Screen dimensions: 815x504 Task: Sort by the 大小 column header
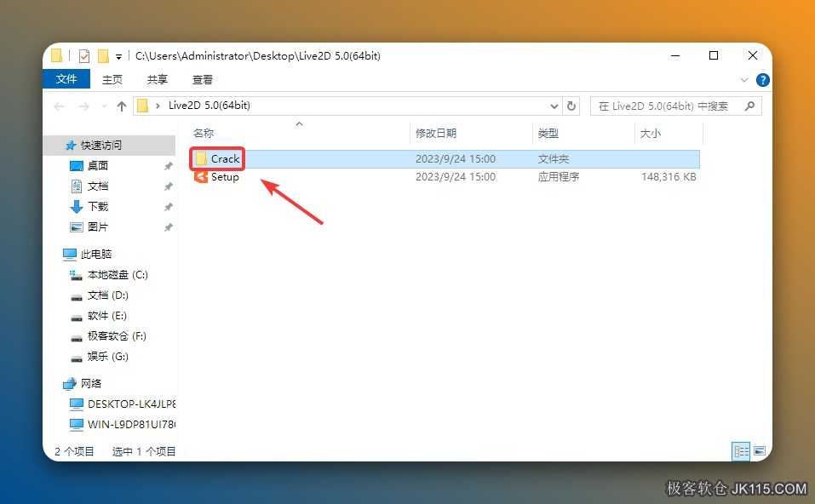point(650,133)
